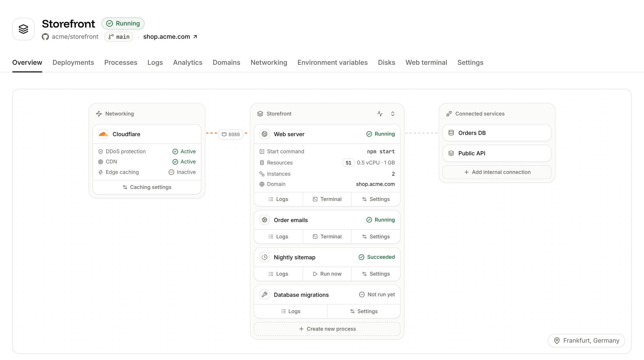Screen dimensions: 644x360
Task: Open the Web terminal tab
Action: 426,62
